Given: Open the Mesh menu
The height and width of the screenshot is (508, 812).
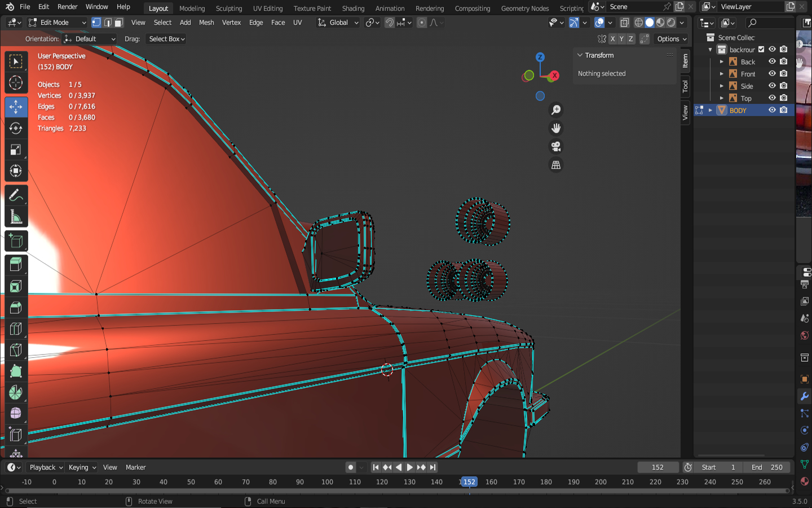Looking at the screenshot, I should (206, 23).
